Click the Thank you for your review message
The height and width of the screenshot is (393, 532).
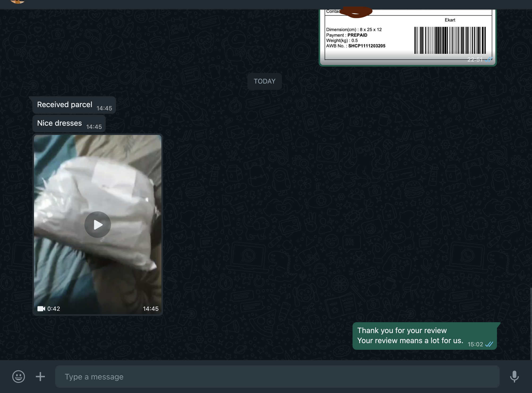click(410, 335)
